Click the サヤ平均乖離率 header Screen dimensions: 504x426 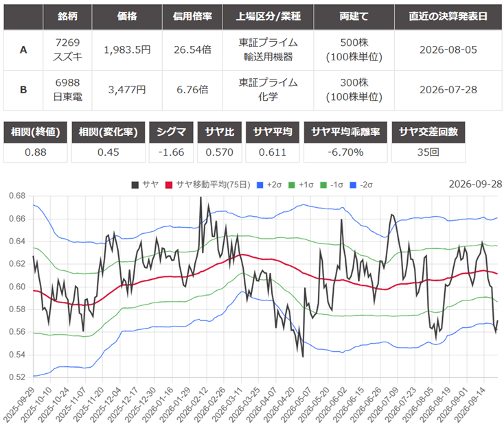tap(345, 132)
